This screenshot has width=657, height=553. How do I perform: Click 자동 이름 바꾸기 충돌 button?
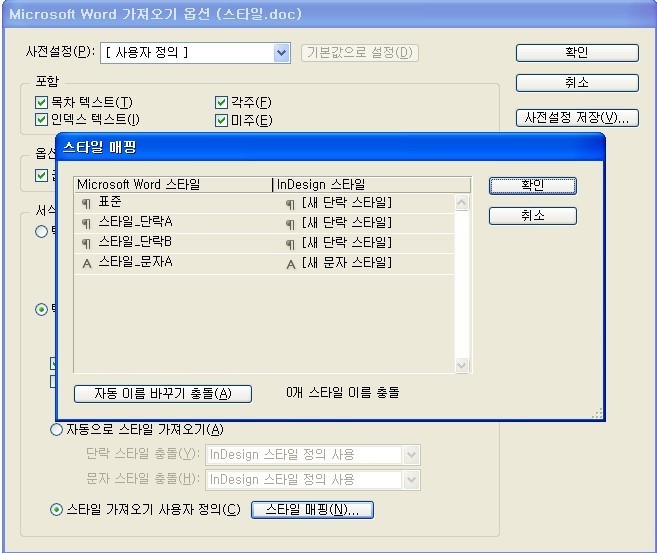(x=163, y=394)
